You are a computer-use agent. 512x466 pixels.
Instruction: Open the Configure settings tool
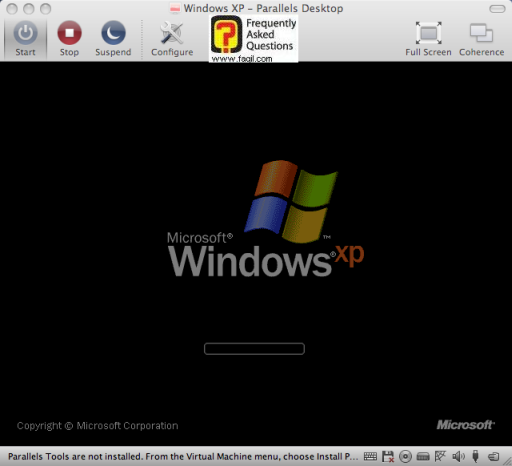(172, 38)
